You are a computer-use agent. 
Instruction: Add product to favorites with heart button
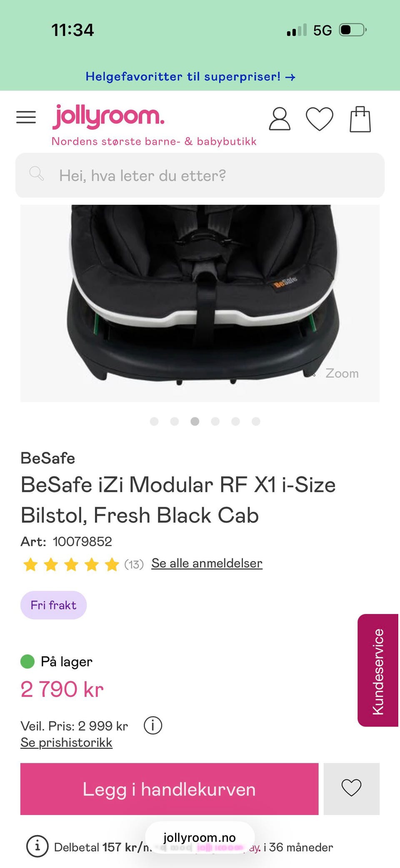[351, 788]
